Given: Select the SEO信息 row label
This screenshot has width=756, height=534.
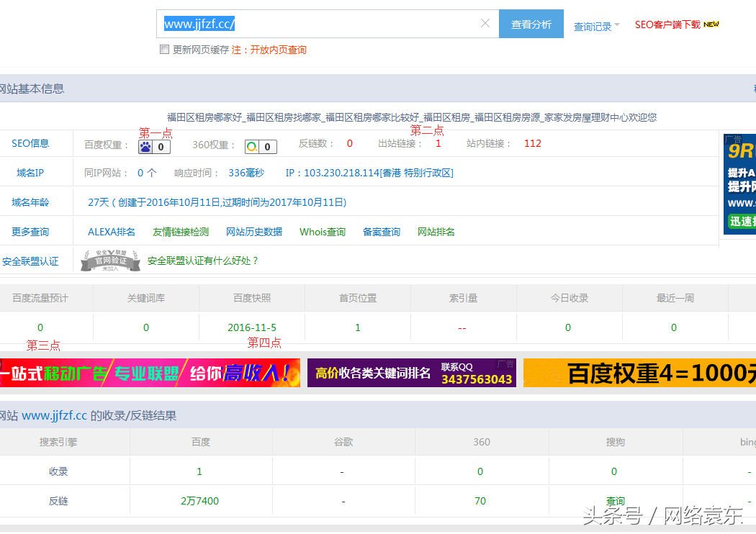Looking at the screenshot, I should coord(30,143).
